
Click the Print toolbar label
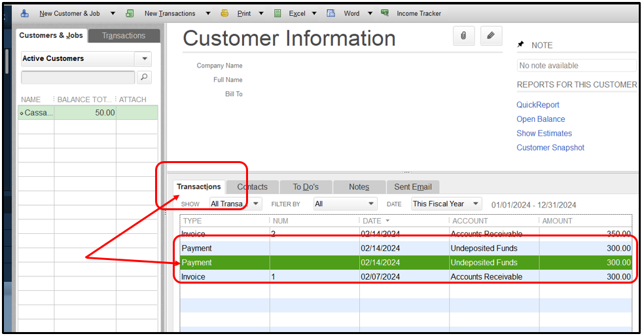point(244,14)
